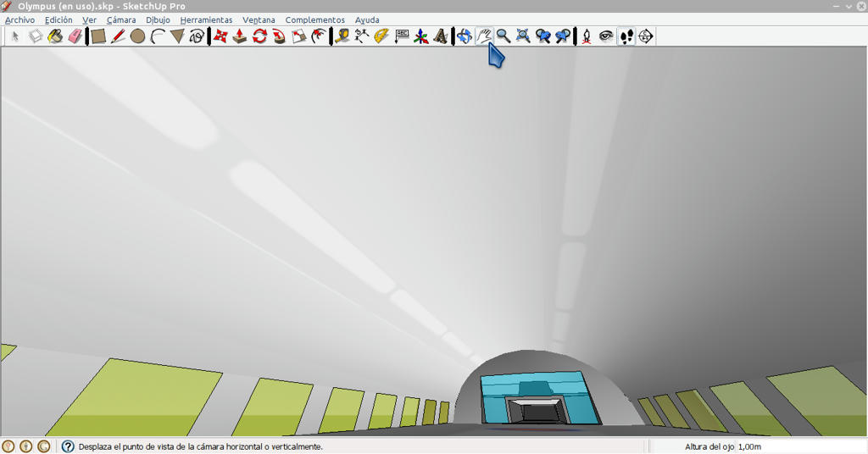Open the Herramientas menu

tap(207, 20)
